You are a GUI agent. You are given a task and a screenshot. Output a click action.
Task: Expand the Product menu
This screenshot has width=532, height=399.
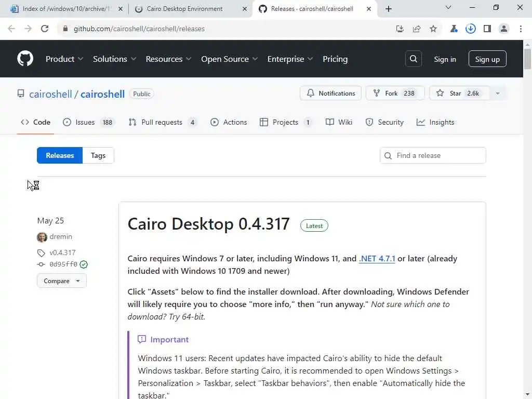click(x=64, y=59)
